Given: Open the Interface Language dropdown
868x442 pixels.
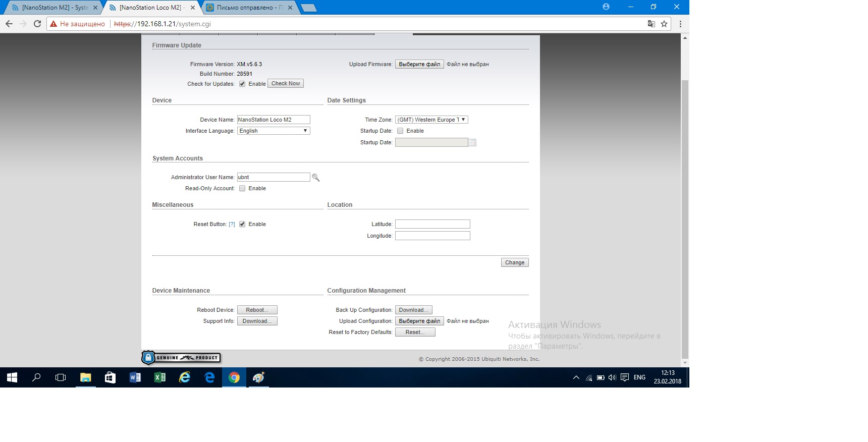Looking at the screenshot, I should click(274, 131).
